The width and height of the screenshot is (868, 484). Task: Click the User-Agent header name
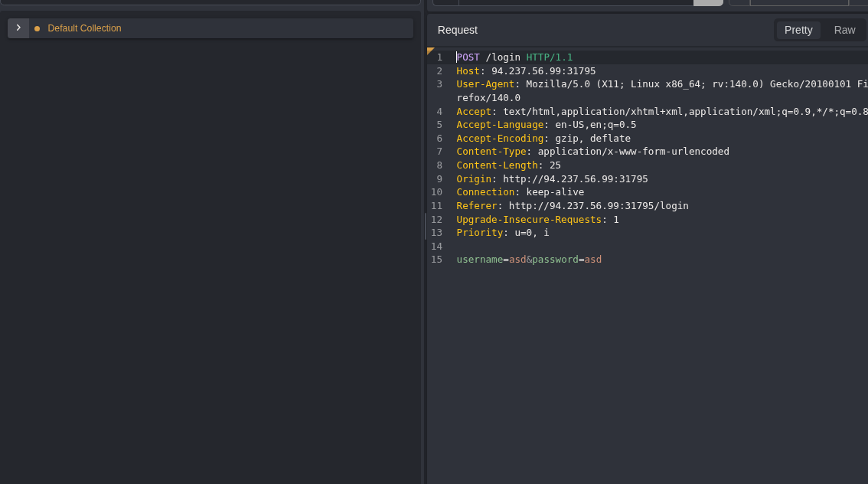point(485,84)
